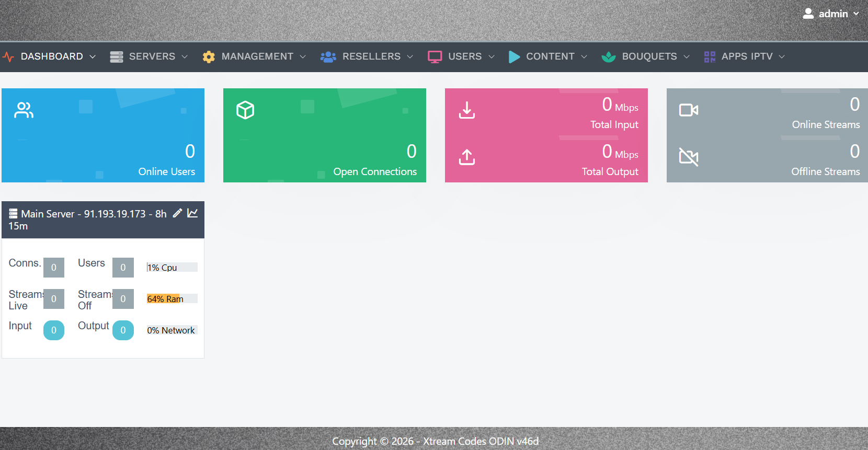The height and width of the screenshot is (450, 868).
Task: Click the Apps IPTV grid icon
Action: point(710,56)
